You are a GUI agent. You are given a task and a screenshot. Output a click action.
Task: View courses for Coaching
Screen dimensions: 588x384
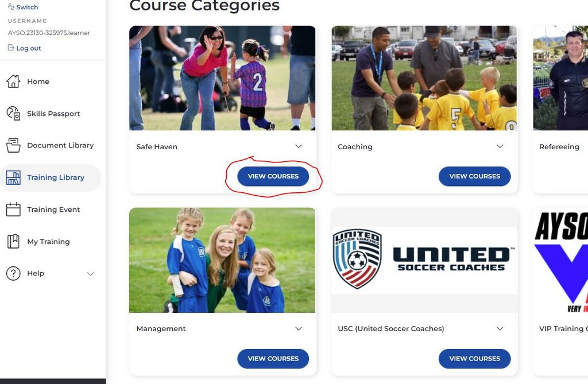point(474,176)
